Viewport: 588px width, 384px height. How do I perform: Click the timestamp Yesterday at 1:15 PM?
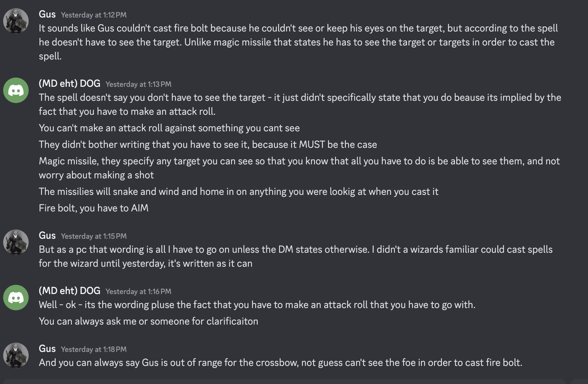pyautogui.click(x=94, y=236)
